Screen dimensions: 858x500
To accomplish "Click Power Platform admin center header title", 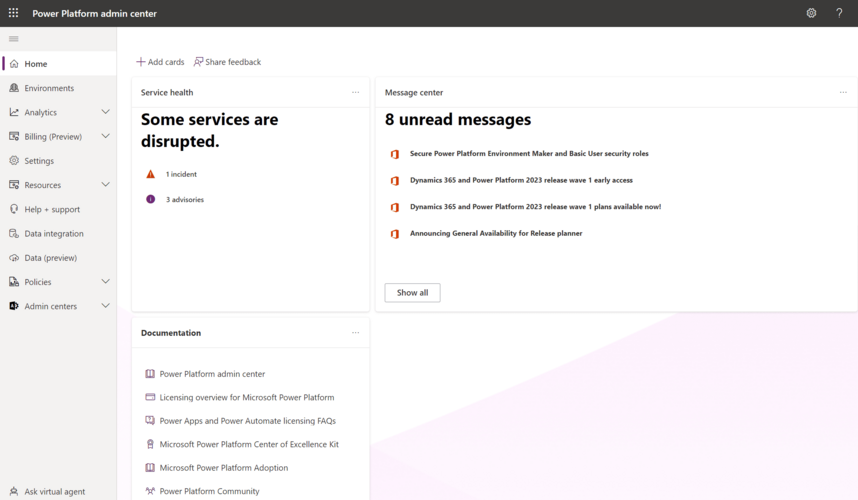I will (94, 13).
